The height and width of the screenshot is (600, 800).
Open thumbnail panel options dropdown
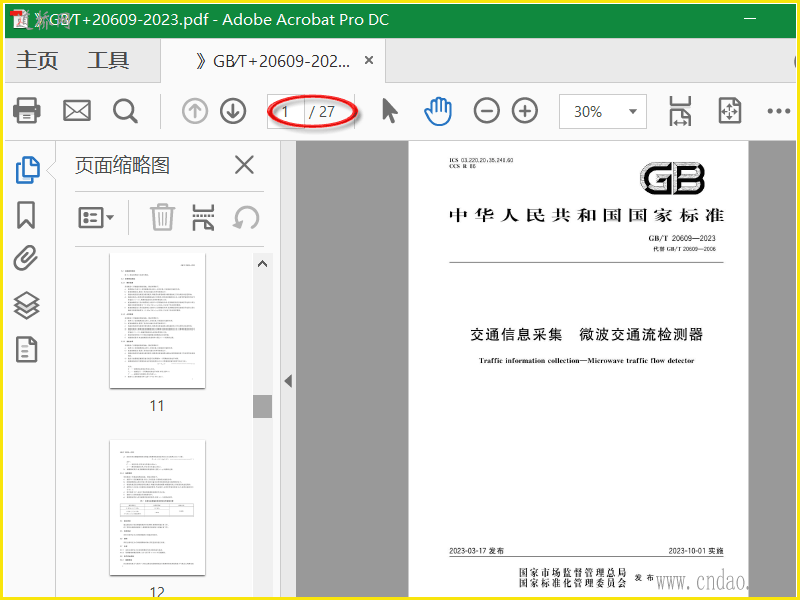(x=96, y=218)
